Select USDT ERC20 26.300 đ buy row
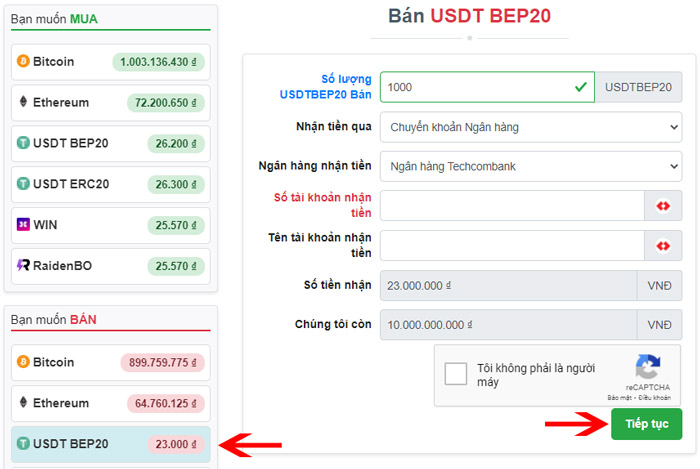This screenshot has height=469, width=700. click(111, 184)
